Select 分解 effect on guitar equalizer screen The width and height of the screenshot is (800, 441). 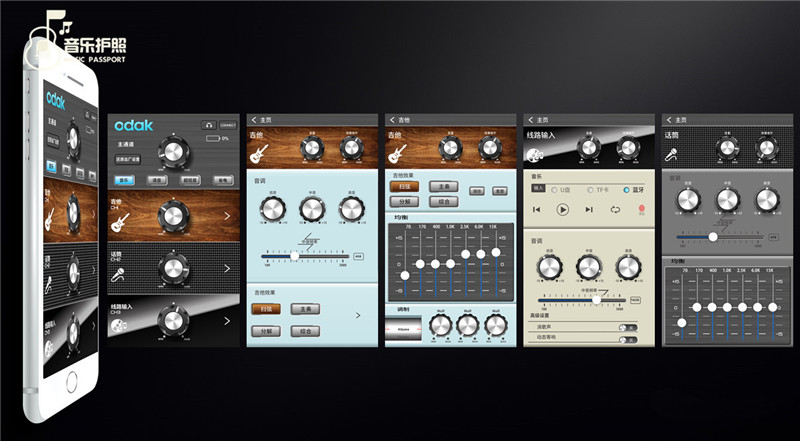point(404,202)
